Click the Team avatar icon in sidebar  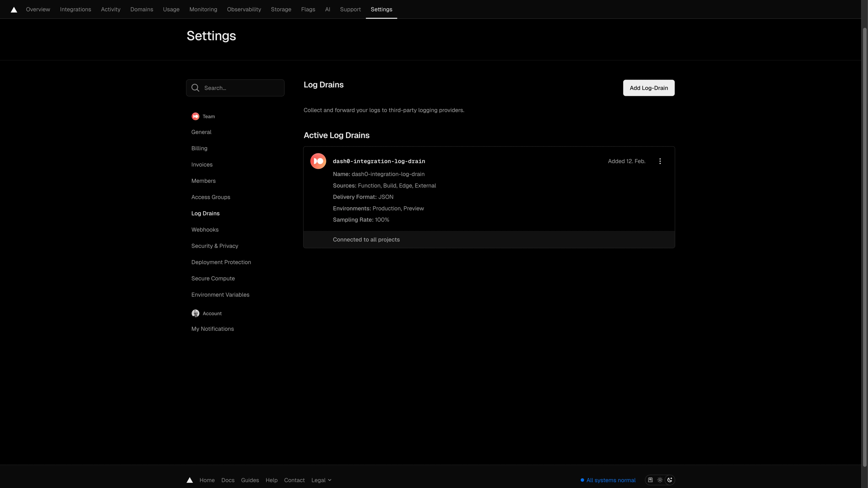click(x=196, y=116)
